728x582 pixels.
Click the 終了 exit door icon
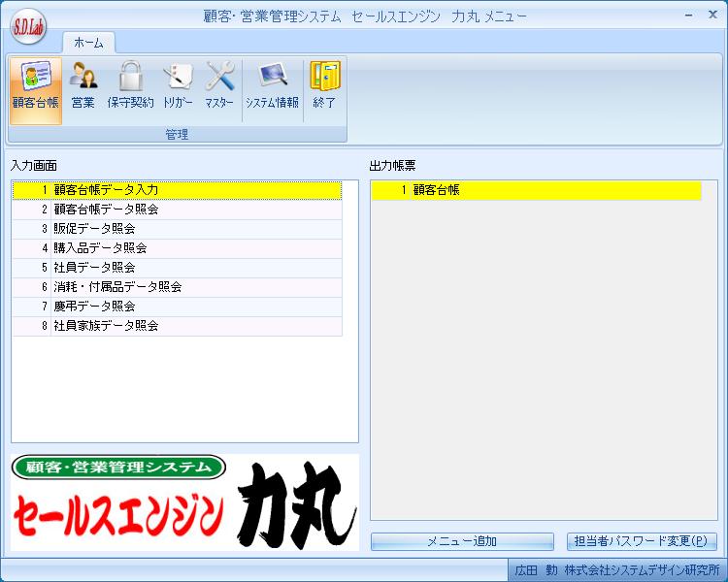click(324, 88)
